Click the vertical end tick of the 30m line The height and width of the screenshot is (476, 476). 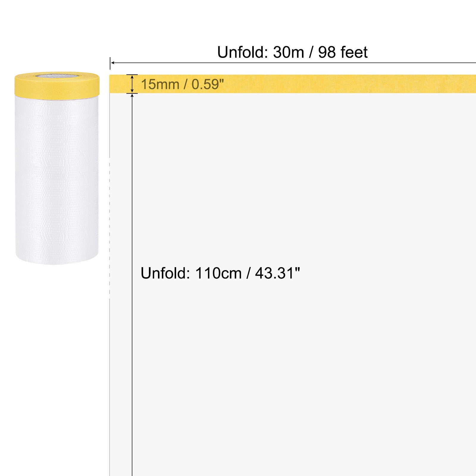pyautogui.click(x=110, y=63)
